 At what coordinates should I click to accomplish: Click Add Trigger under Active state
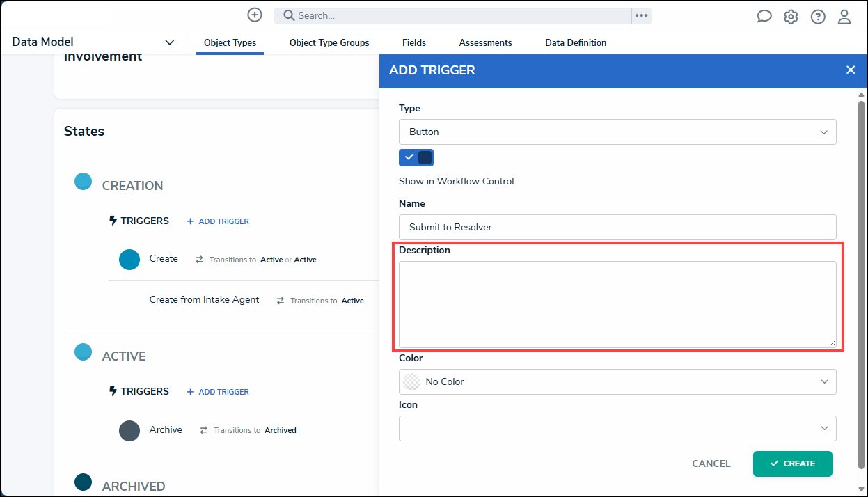(218, 392)
